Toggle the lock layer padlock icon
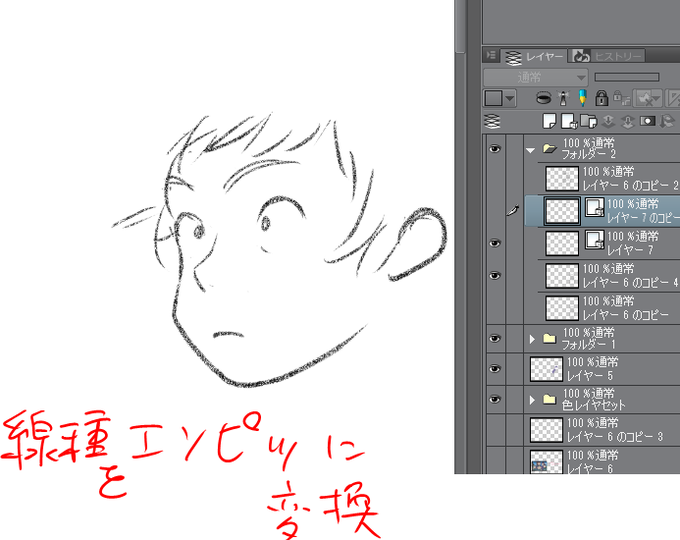Image resolution: width=680 pixels, height=540 pixels. coord(601,98)
